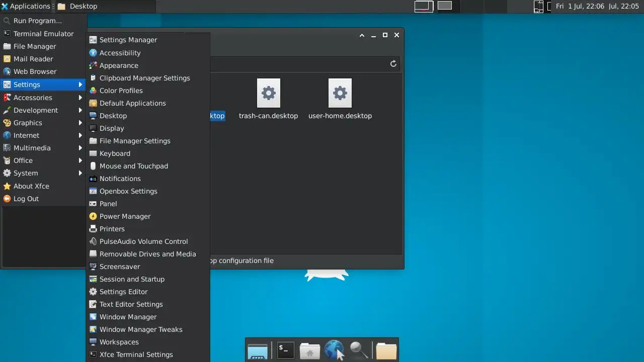Open Text Editor Settings entry
Image resolution: width=644 pixels, height=362 pixels.
coord(148,304)
